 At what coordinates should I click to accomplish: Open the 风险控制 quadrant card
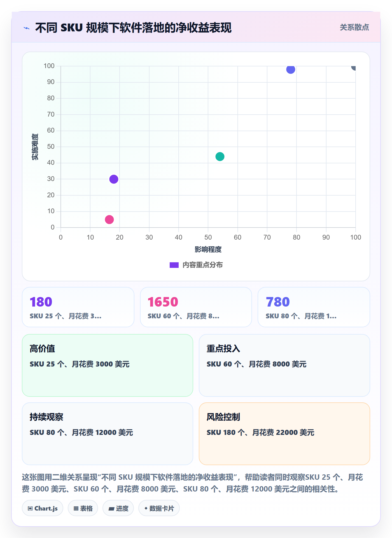pyautogui.click(x=284, y=434)
